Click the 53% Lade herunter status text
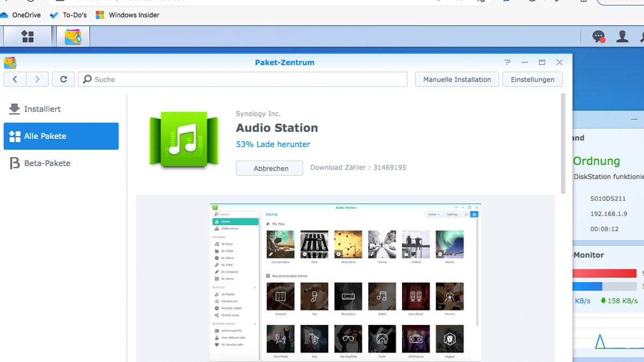The height and width of the screenshot is (362, 644). coord(273,144)
